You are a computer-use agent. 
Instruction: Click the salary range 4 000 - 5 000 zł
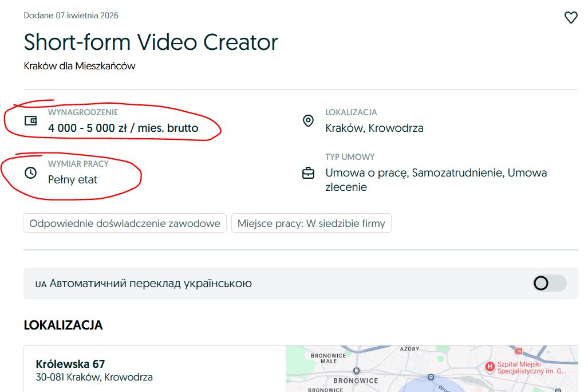[123, 128]
